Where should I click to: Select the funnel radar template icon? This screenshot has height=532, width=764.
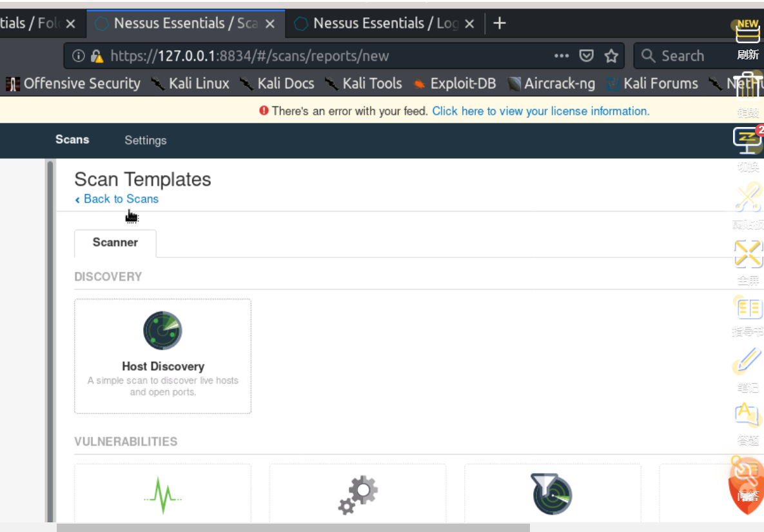pyautogui.click(x=551, y=494)
